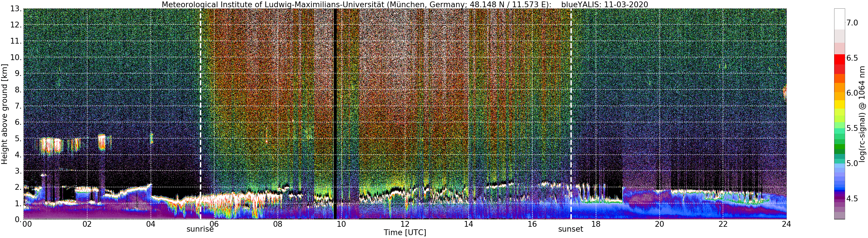Click the "18" time axis tick label
The height and width of the screenshot is (238, 868).
click(596, 224)
